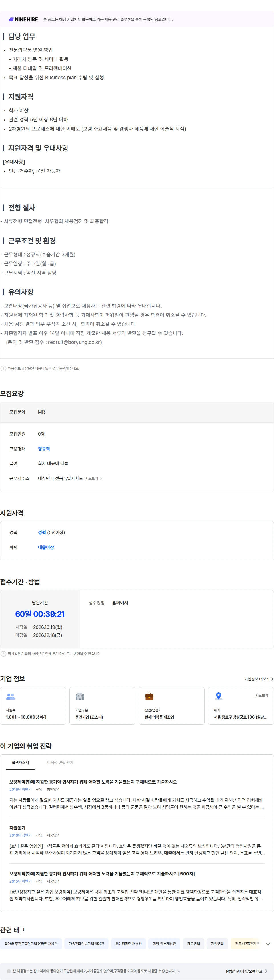Image resolution: width=274 pixels, height=980 pixels.
Task: Click the 전북>전북전지역 tag
Action: tap(246, 944)
